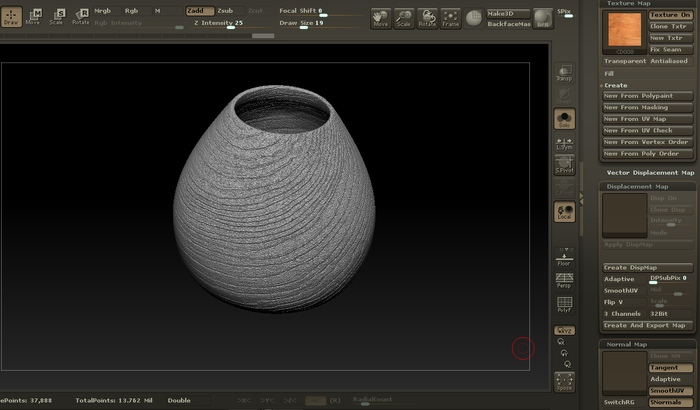
Task: Click the Clone Txtr button
Action: pos(671,26)
